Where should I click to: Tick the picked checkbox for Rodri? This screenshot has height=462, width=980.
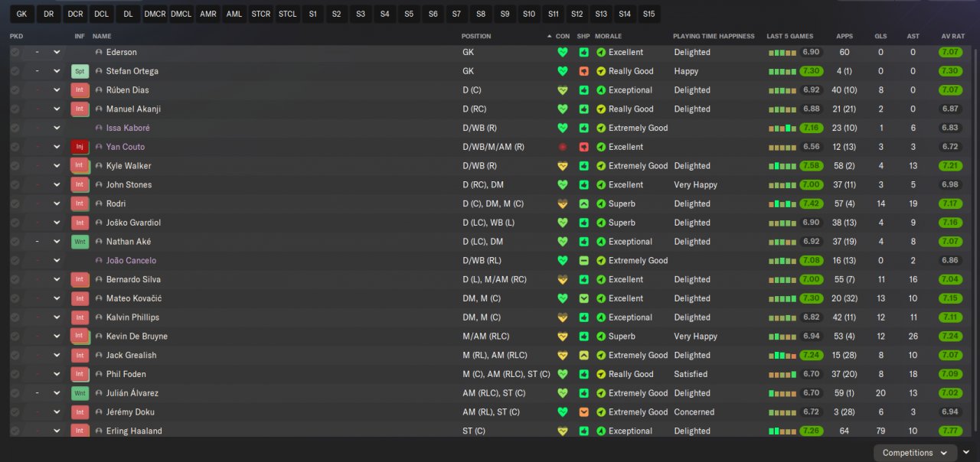tap(15, 204)
